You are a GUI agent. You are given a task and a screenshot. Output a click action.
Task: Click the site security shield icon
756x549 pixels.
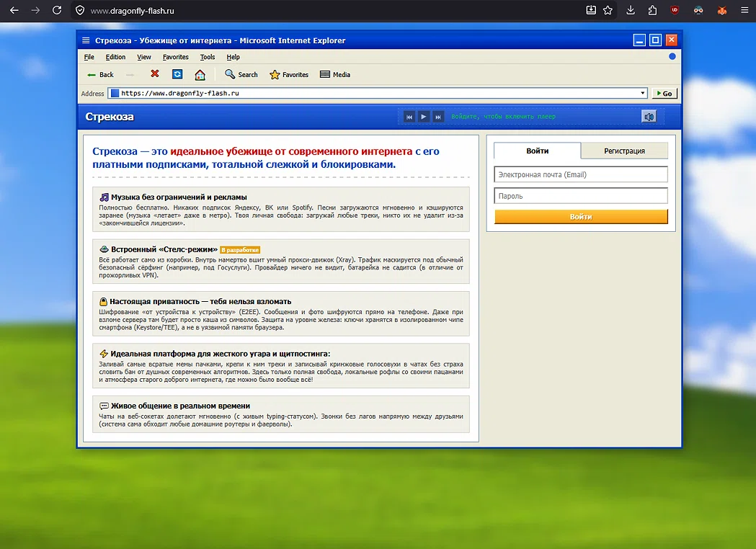[81, 10]
